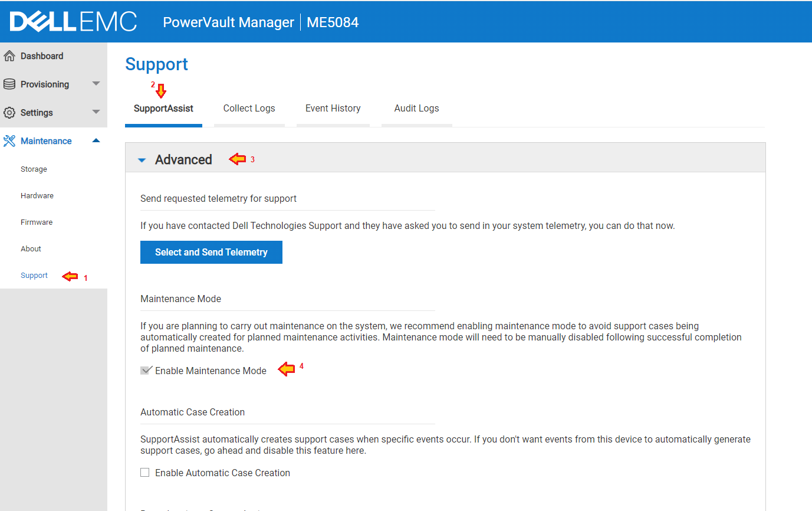Click the Provisioning database icon
This screenshot has height=511, width=812.
(x=10, y=84)
